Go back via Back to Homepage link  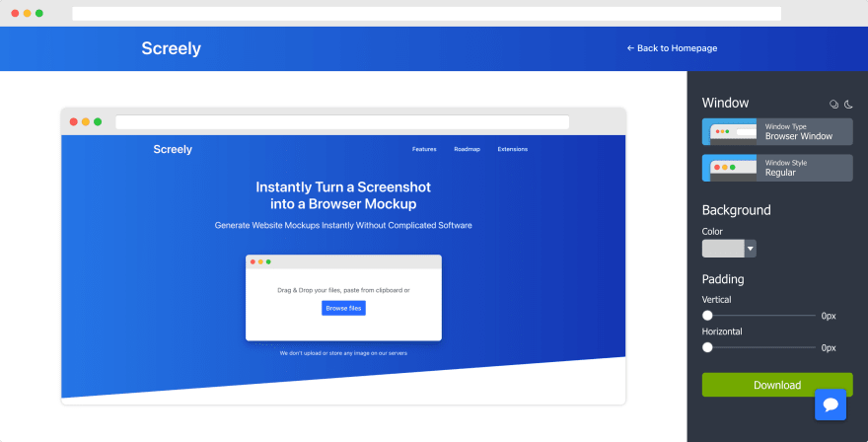coord(672,48)
